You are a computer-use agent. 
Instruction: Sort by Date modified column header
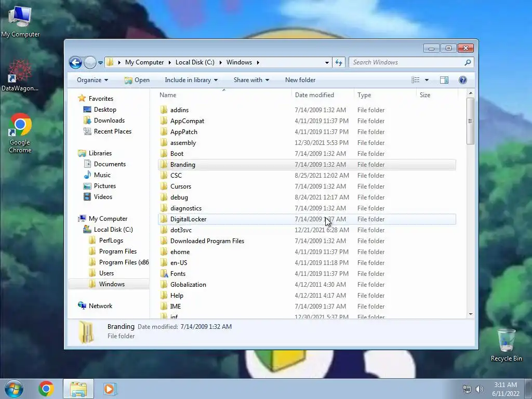pyautogui.click(x=322, y=95)
